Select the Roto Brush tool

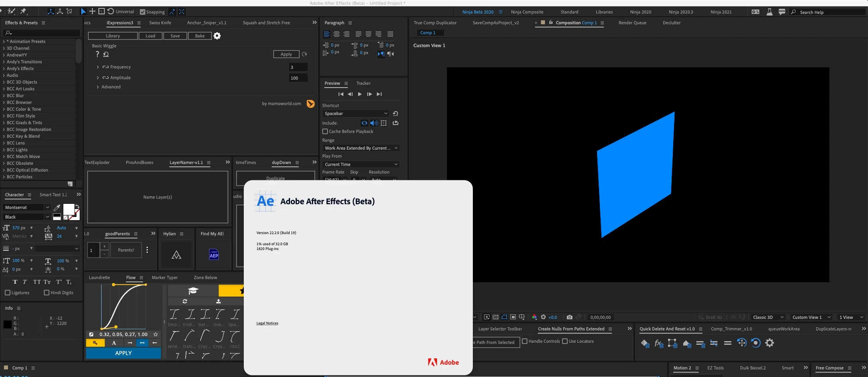tap(11, 11)
